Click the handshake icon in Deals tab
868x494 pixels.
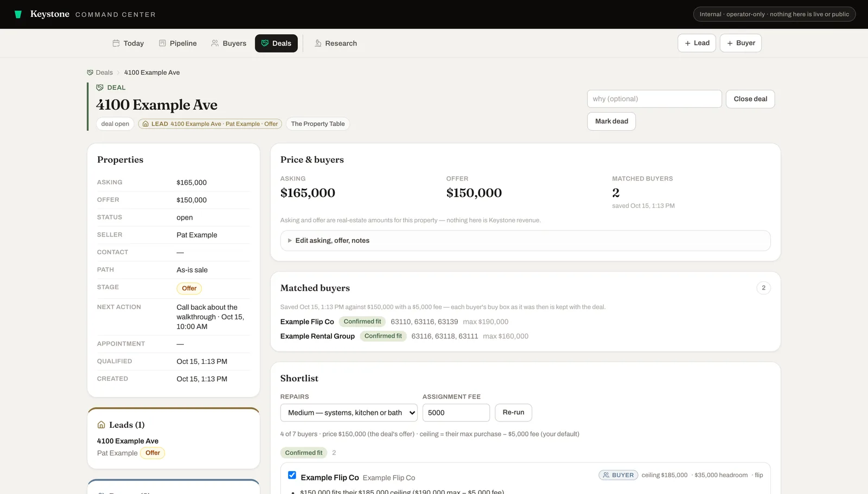pyautogui.click(x=265, y=43)
